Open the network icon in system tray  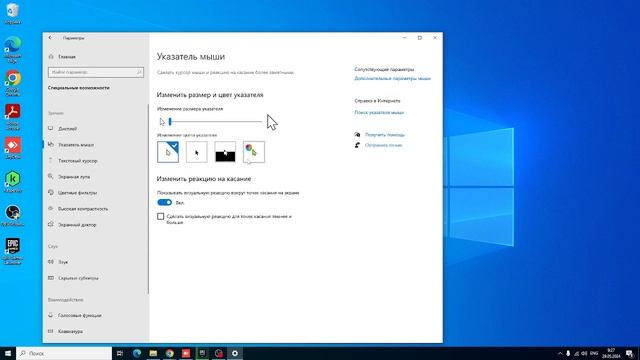point(576,353)
